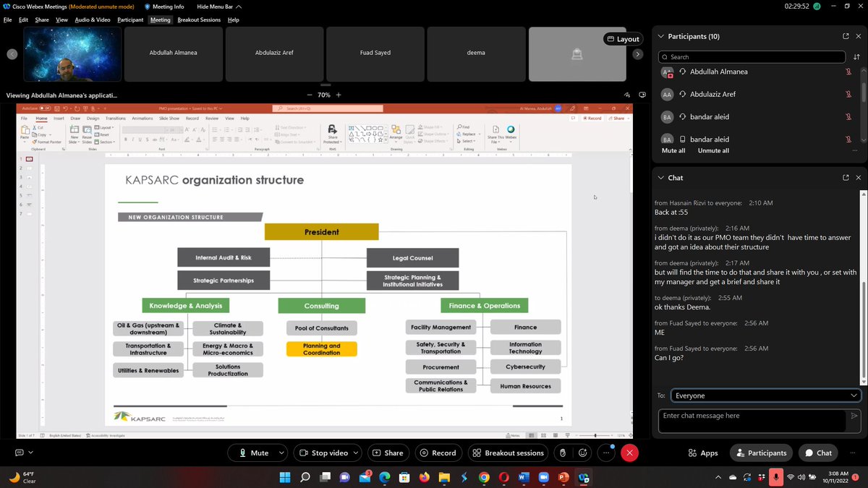This screenshot has height=488, width=868.
Task: Open audio options arrow beside Mute
Action: click(281, 453)
